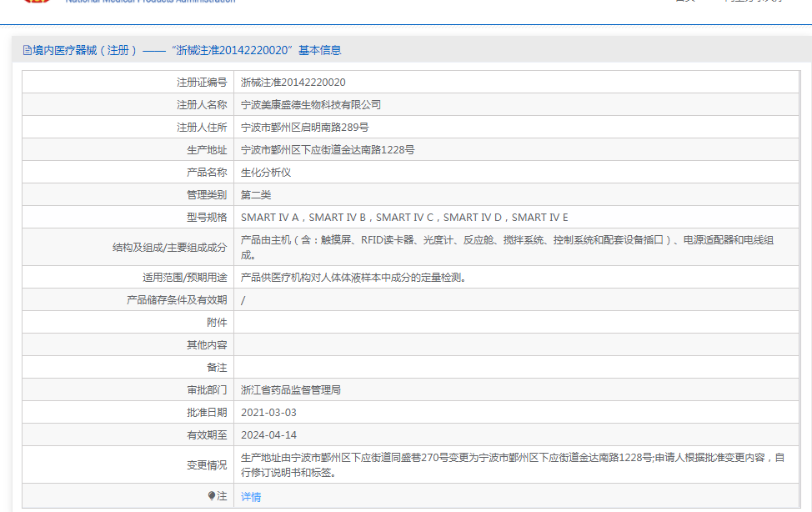Click the lightbulb icon beside 注 label
This screenshot has height=512, width=812.
pyautogui.click(x=211, y=496)
